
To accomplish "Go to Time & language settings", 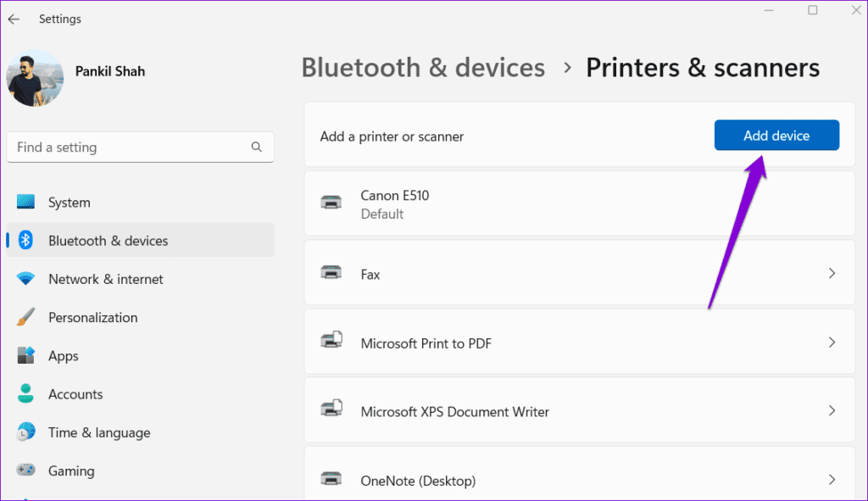I will [99, 432].
